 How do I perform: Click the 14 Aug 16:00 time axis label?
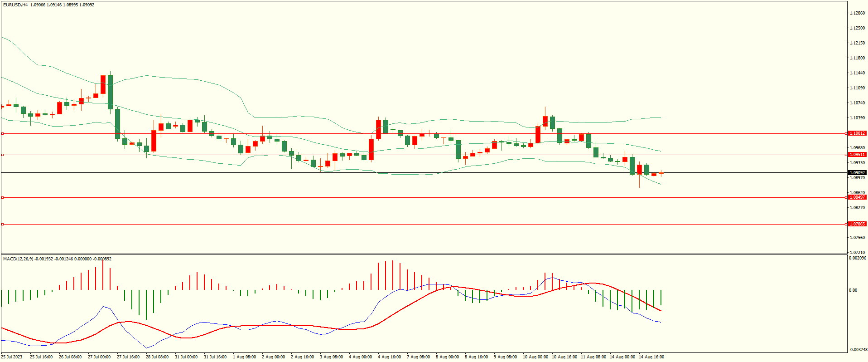pos(651,357)
